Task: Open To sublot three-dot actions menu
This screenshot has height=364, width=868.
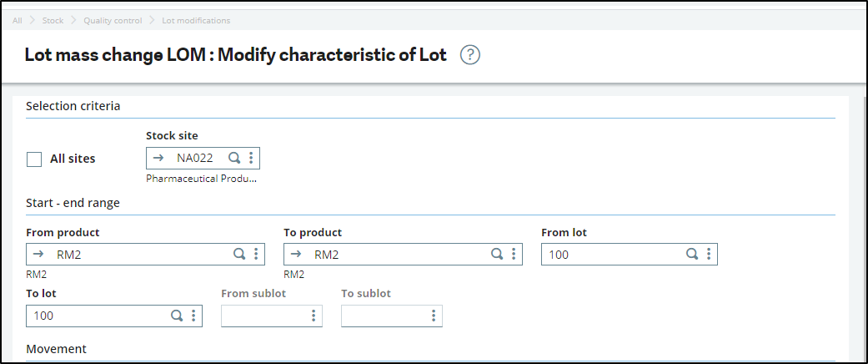Action: [x=434, y=316]
